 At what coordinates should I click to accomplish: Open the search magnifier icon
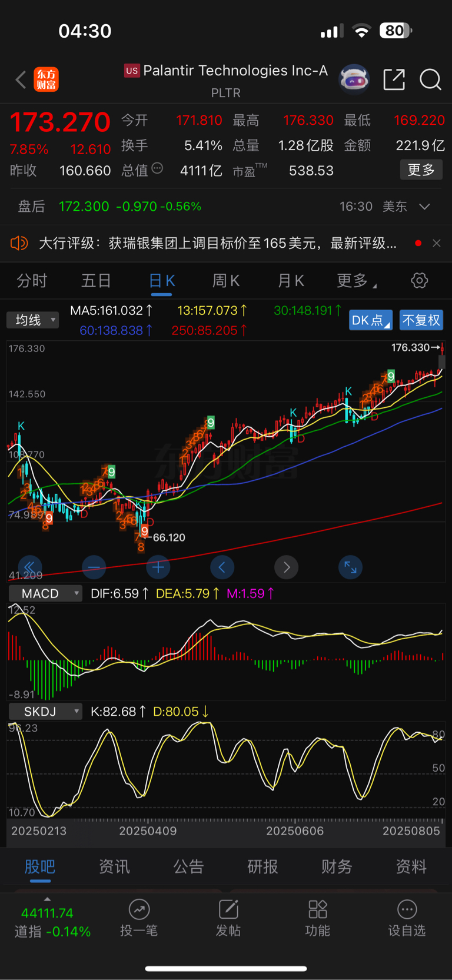pyautogui.click(x=430, y=79)
